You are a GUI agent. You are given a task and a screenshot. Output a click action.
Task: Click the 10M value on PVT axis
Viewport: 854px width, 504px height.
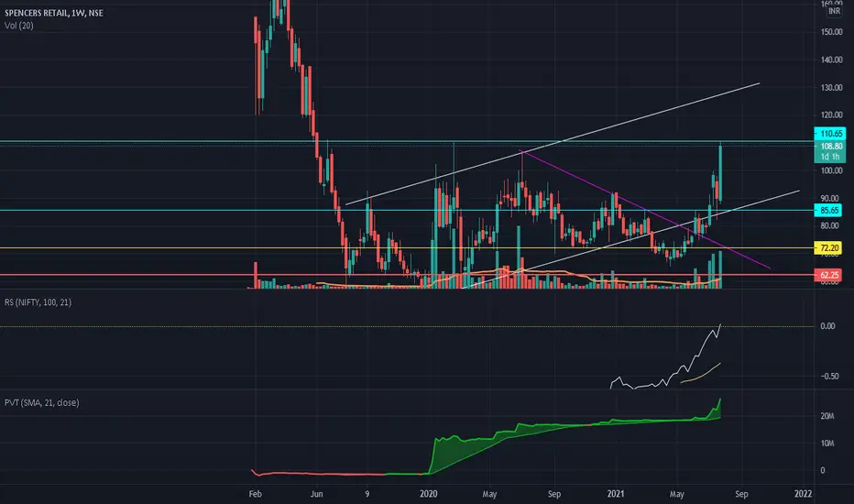(827, 444)
